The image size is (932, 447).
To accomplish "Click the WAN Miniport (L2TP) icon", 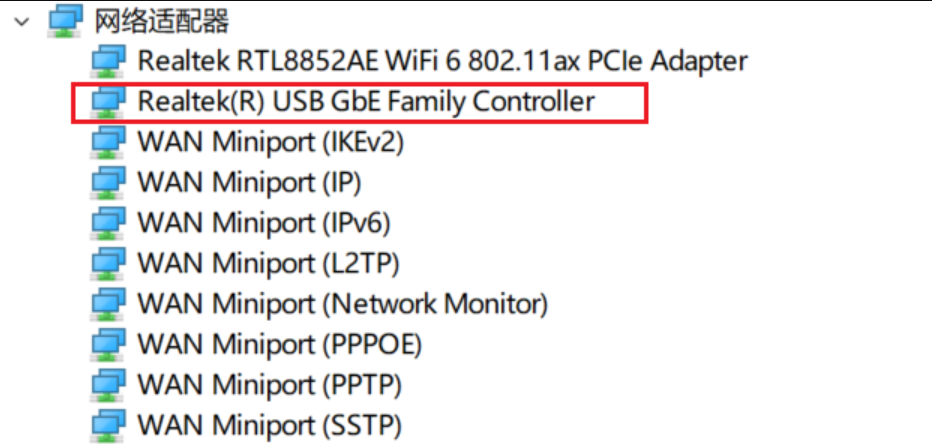I will (108, 264).
